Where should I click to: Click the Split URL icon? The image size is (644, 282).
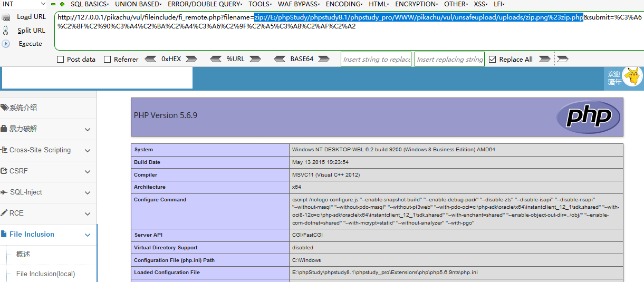pos(6,31)
